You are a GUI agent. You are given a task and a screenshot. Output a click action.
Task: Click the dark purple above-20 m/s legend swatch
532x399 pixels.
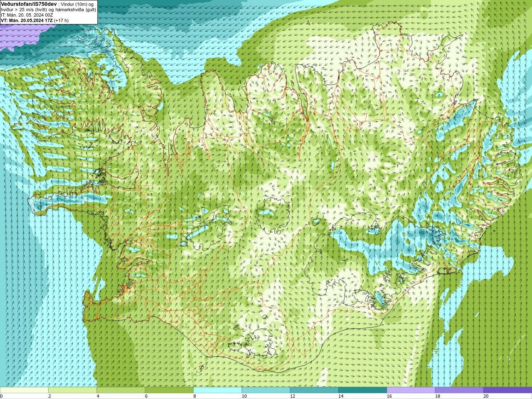tap(507, 390)
